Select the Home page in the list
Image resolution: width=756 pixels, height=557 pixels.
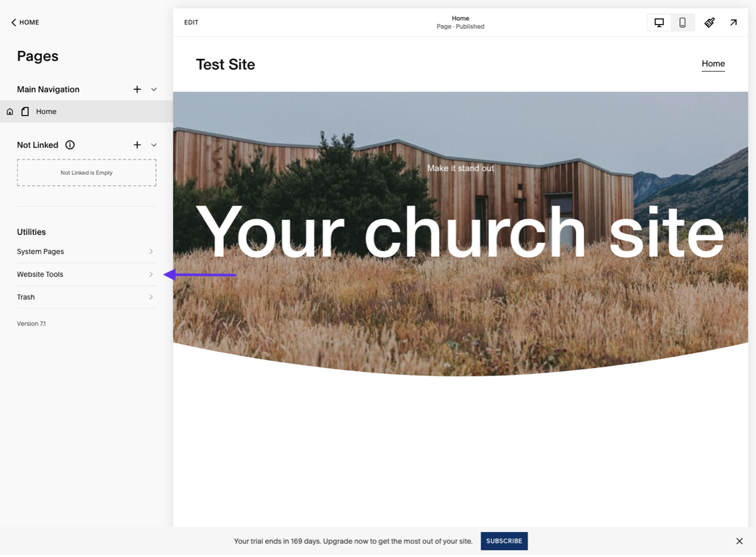click(87, 112)
